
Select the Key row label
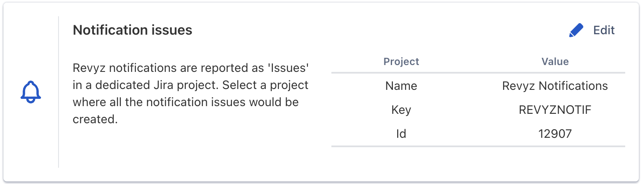point(401,110)
